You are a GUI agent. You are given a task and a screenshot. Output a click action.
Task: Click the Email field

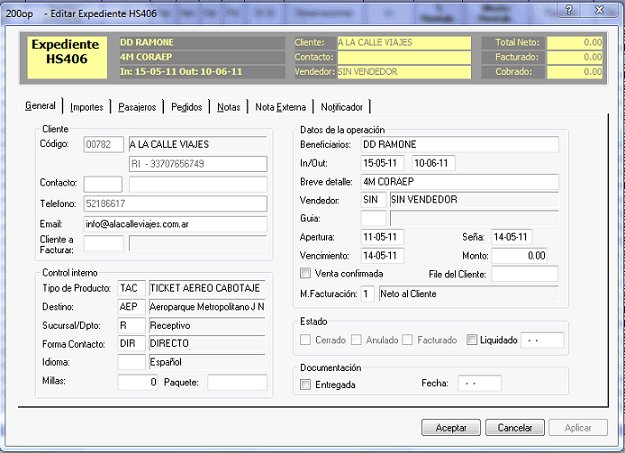point(175,224)
